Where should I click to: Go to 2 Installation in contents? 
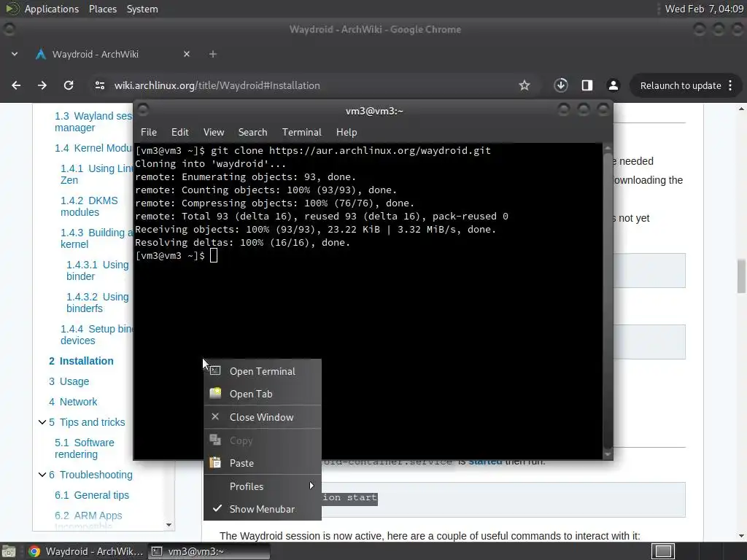(81, 361)
